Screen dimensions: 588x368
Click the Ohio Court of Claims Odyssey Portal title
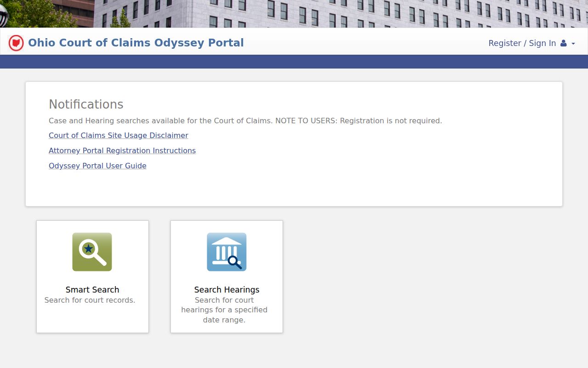pyautogui.click(x=136, y=43)
